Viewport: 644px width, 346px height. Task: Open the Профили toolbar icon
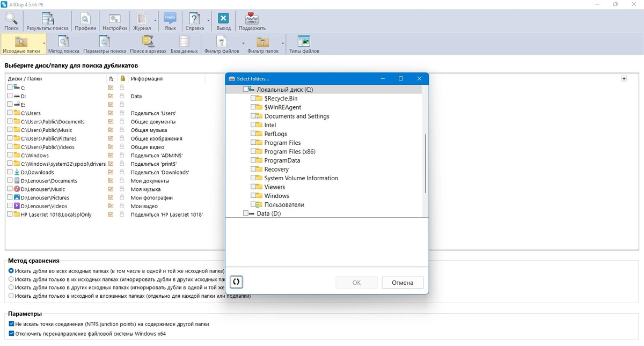coord(85,21)
